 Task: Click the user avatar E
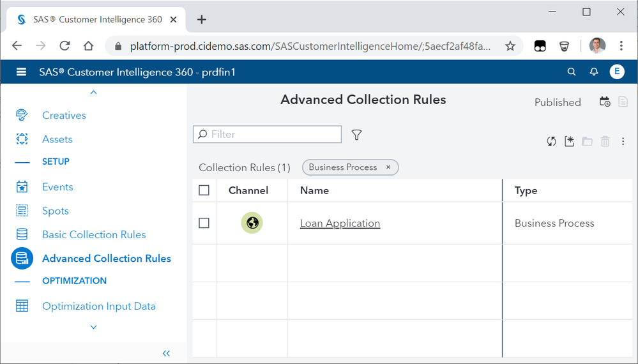[616, 72]
